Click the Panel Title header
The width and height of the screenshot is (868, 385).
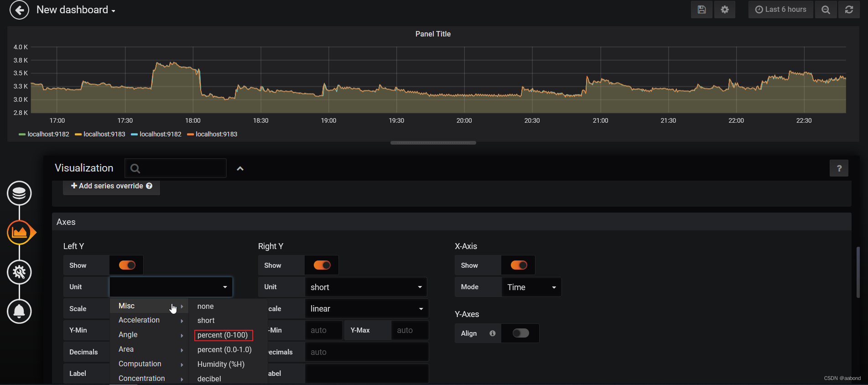tap(433, 34)
